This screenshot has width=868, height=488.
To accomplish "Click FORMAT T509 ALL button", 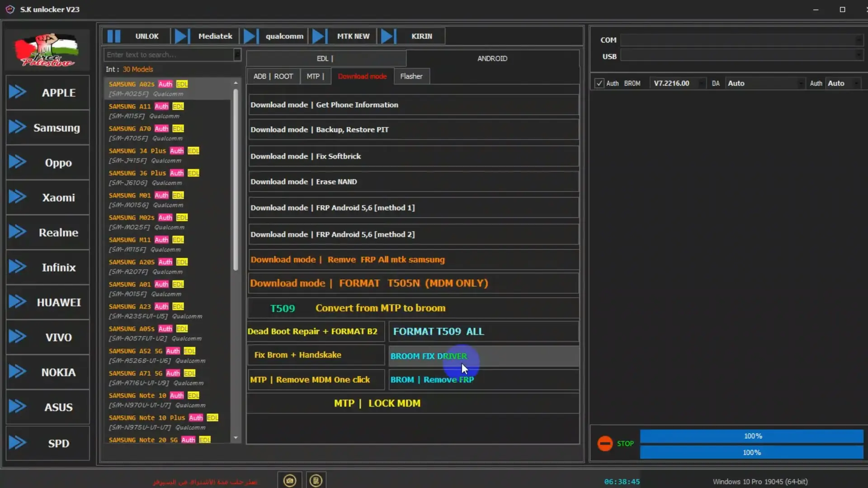I will click(x=484, y=331).
